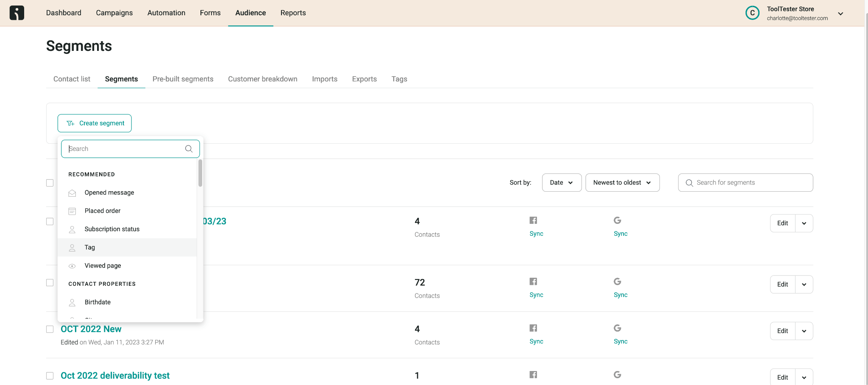
Task: Select the OCT 2022 New checkbox
Action: pyautogui.click(x=50, y=329)
